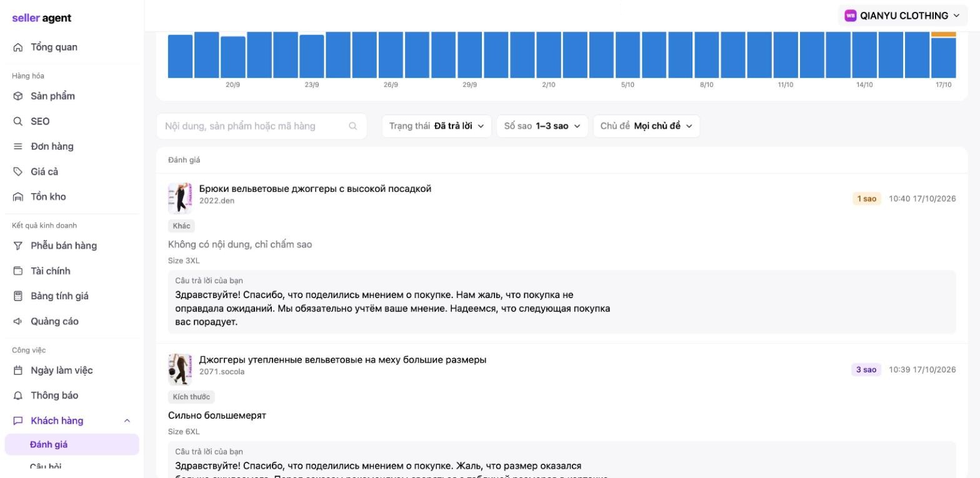This screenshot has height=478, width=980.
Task: Open product title Джоггеры утепленные вельветовые
Action: (x=342, y=360)
